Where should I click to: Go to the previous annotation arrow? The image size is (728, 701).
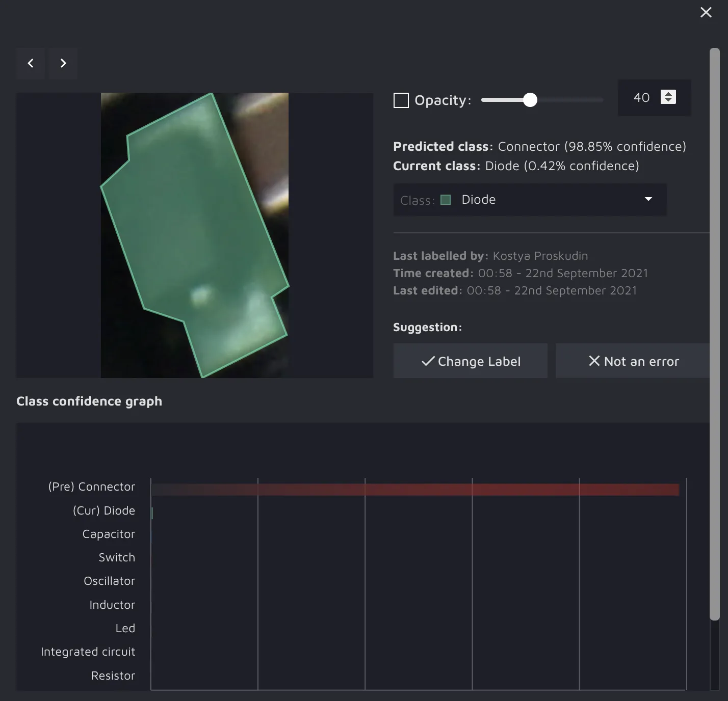[31, 63]
